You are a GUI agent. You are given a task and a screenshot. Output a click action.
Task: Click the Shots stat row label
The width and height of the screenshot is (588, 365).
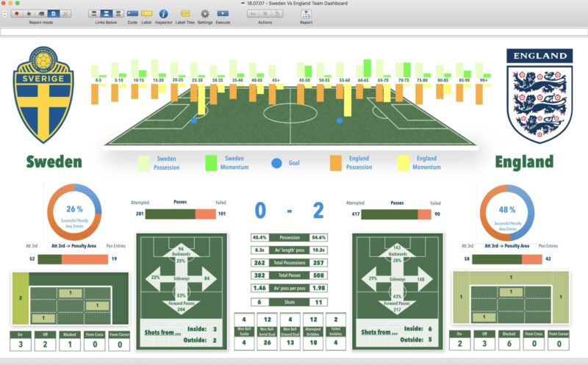(x=290, y=302)
